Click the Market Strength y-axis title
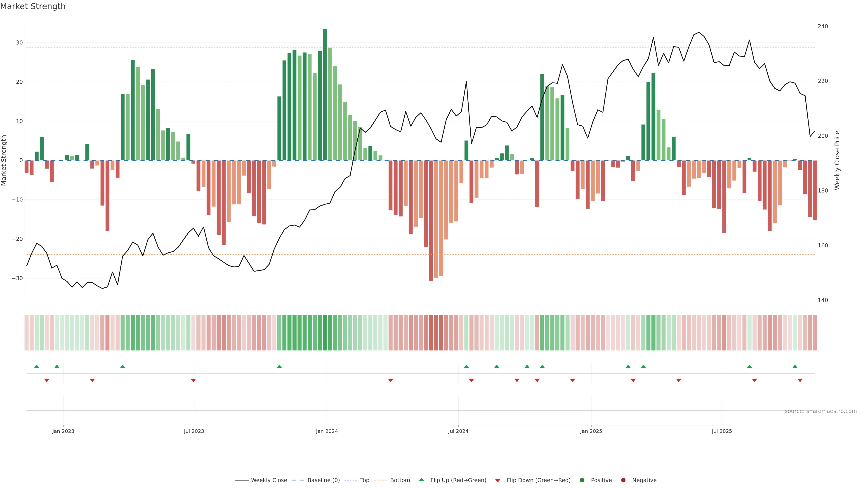The height and width of the screenshot is (488, 868). pos(4,160)
